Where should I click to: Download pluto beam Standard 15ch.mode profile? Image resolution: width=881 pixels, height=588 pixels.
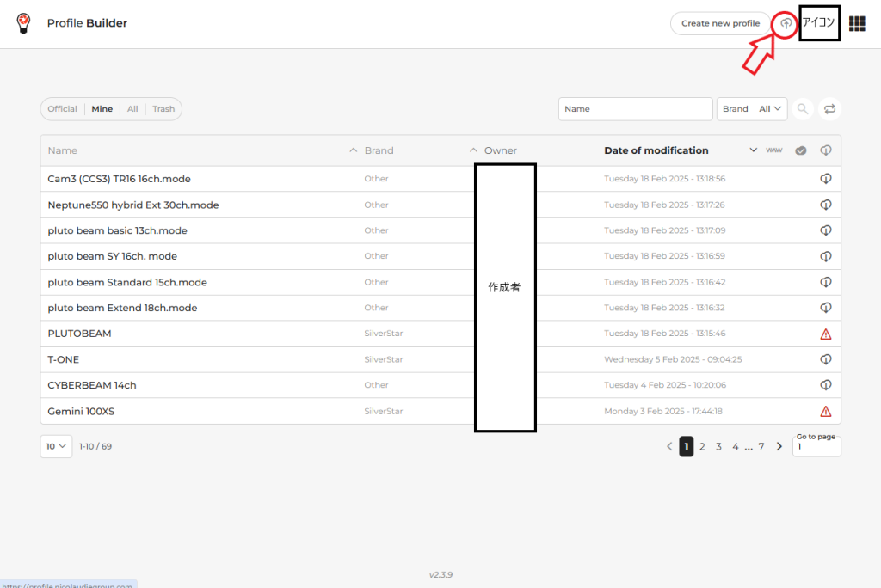[x=825, y=282]
